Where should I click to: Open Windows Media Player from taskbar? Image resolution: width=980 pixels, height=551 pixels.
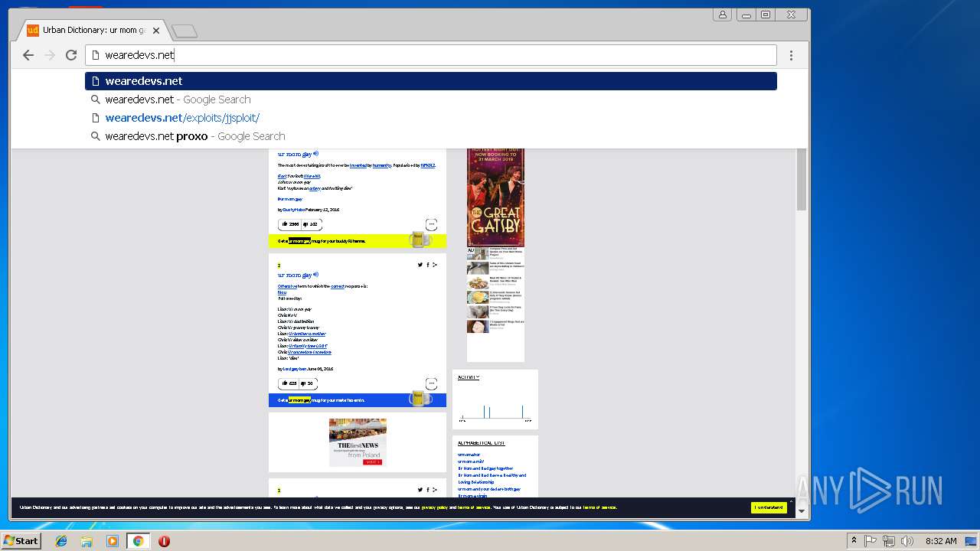pos(113,541)
